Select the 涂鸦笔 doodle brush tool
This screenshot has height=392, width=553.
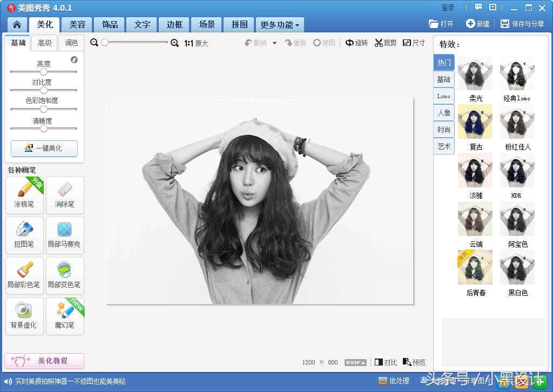24,195
